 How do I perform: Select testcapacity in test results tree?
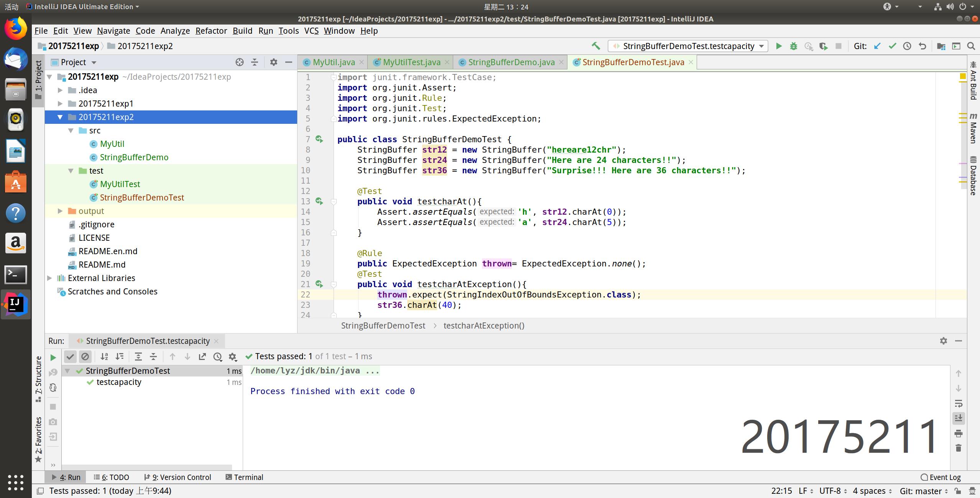[119, 382]
